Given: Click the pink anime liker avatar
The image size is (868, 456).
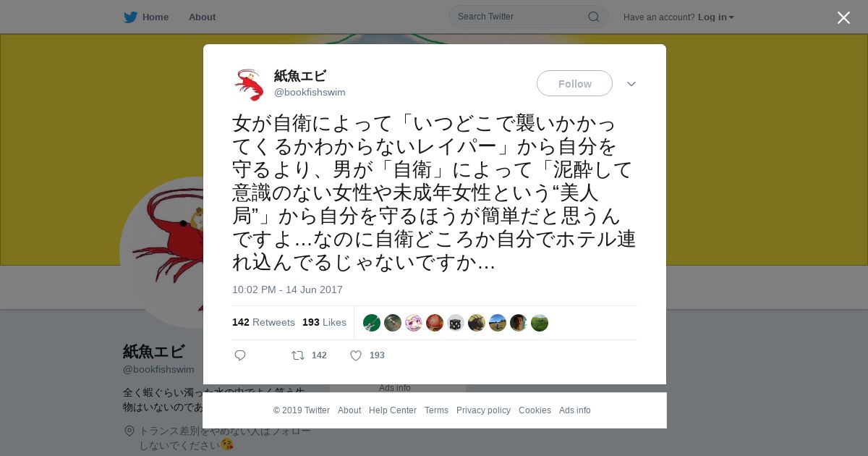Looking at the screenshot, I should coord(414,323).
